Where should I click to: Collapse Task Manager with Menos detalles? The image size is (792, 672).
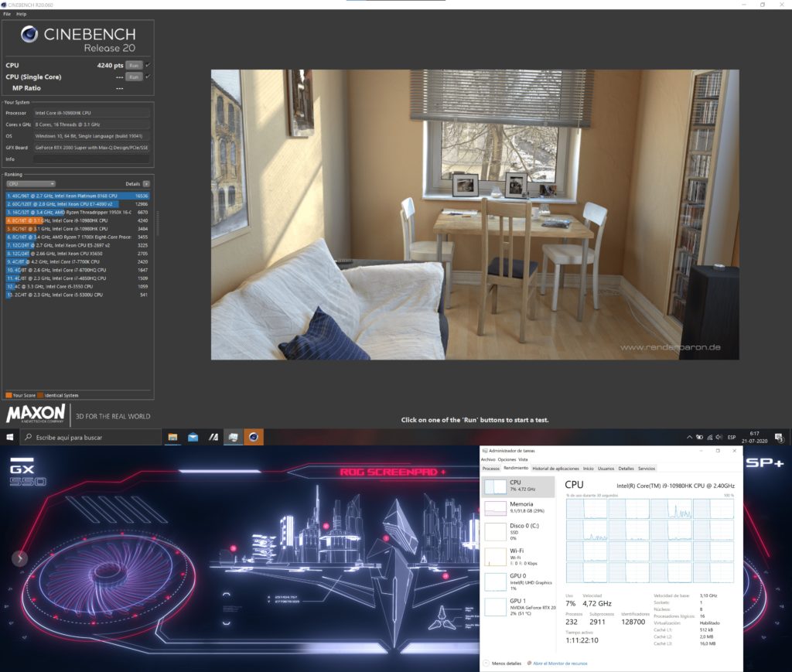tap(504, 663)
